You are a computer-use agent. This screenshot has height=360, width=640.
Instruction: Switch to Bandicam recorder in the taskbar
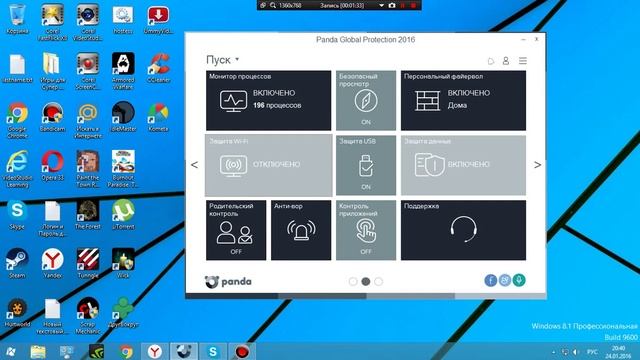pyautogui.click(x=242, y=351)
